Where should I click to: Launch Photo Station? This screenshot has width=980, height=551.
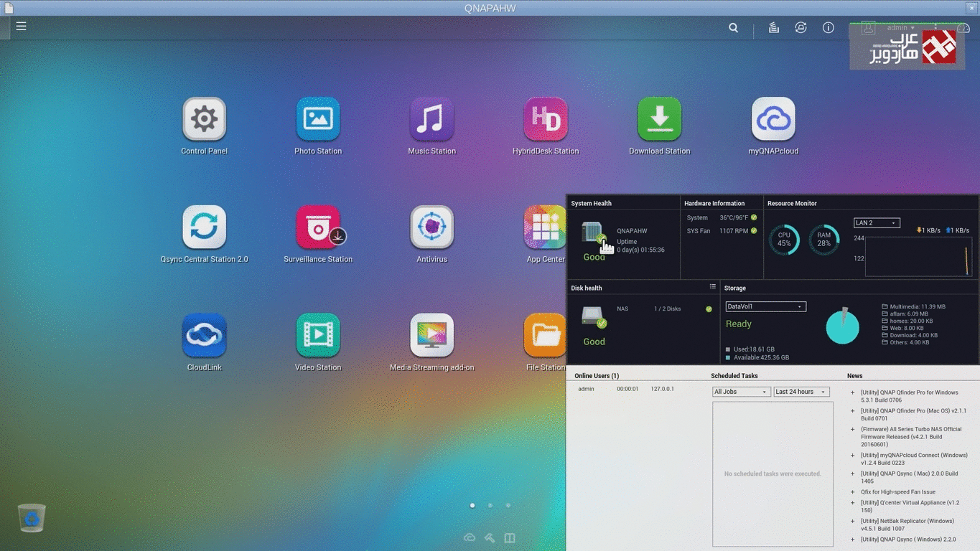(x=318, y=119)
